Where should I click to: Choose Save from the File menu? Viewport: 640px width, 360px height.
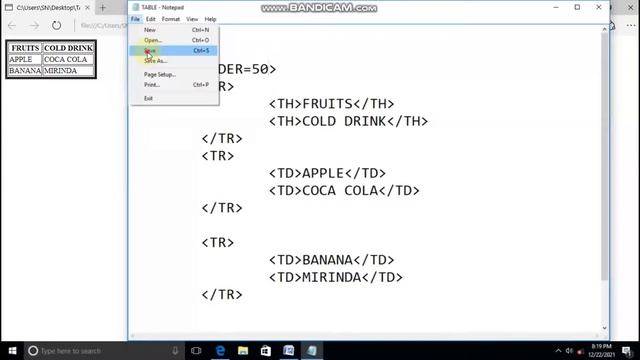point(174,51)
